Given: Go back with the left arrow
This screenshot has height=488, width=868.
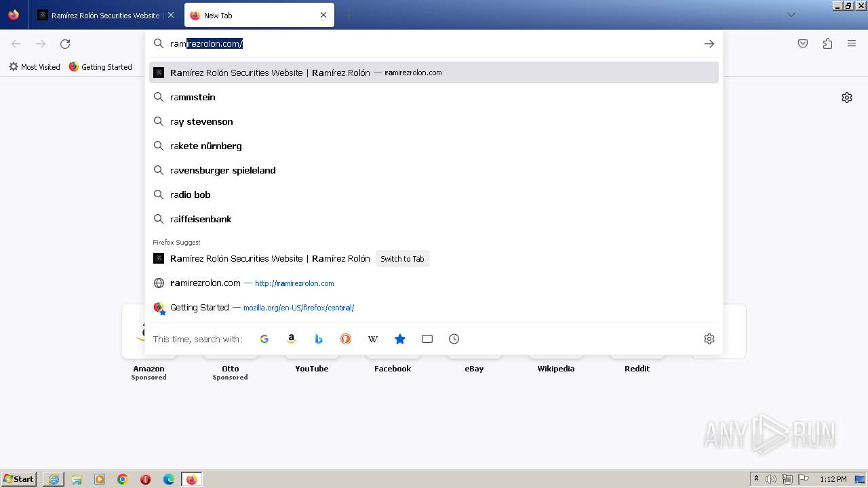Looking at the screenshot, I should (x=16, y=44).
